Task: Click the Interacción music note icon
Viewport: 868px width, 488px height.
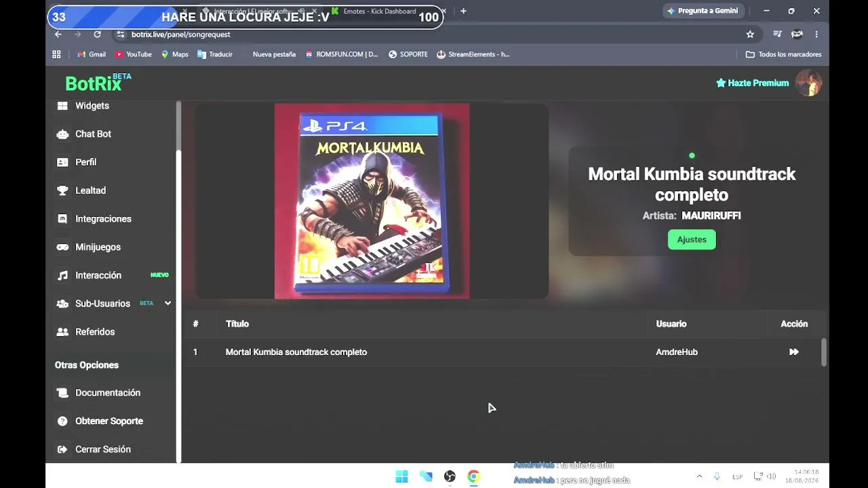Action: pyautogui.click(x=62, y=275)
